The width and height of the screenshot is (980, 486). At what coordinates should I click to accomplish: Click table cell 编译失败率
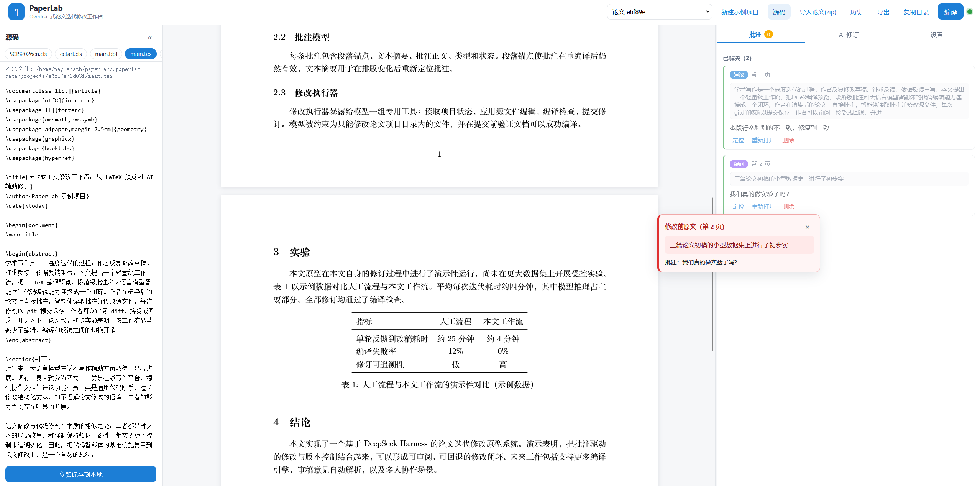[376, 351]
